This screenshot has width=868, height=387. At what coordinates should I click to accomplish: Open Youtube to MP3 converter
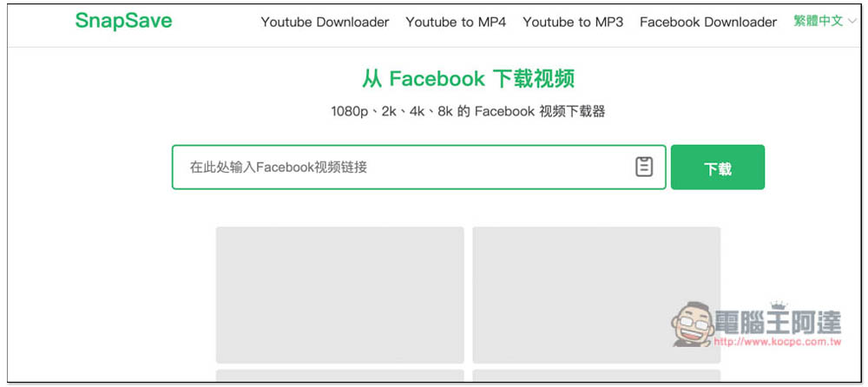573,23
